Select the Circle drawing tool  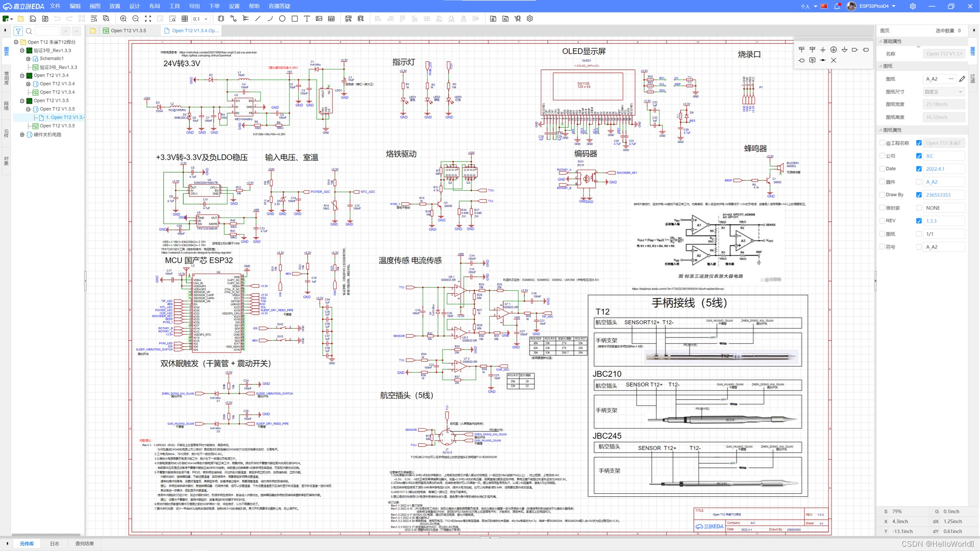(x=282, y=19)
